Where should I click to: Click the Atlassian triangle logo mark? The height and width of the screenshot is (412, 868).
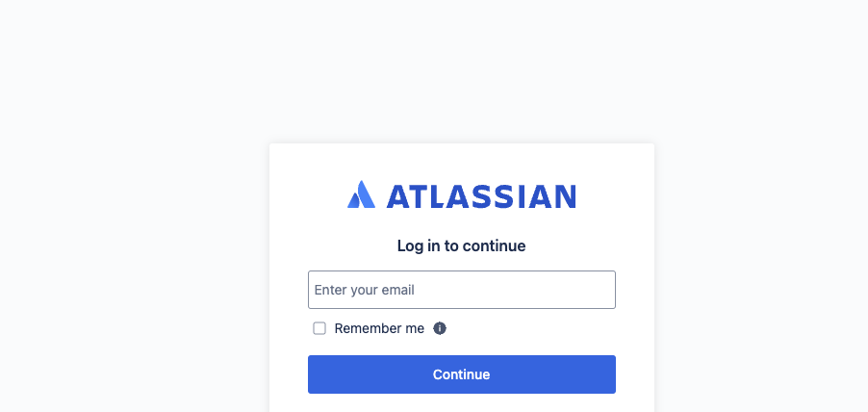click(x=361, y=195)
